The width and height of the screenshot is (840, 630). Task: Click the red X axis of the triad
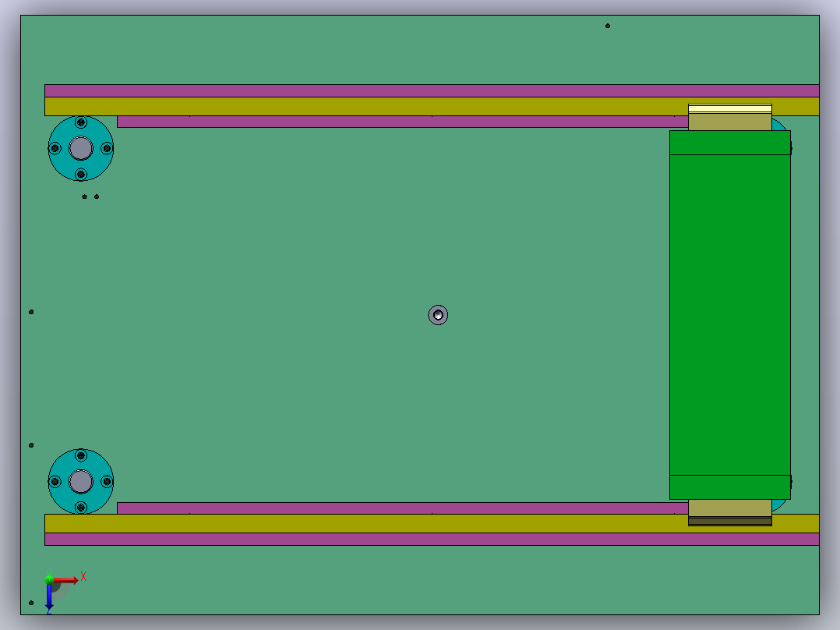click(65, 580)
